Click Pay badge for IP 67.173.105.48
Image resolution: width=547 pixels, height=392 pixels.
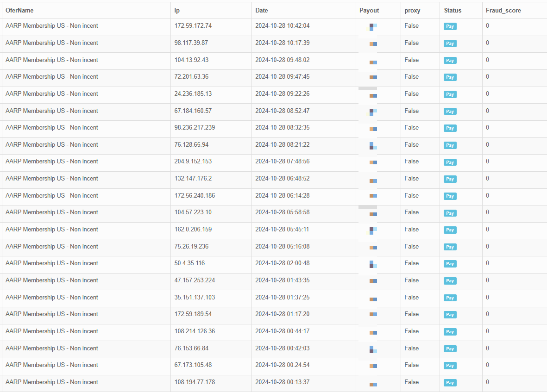pyautogui.click(x=450, y=365)
